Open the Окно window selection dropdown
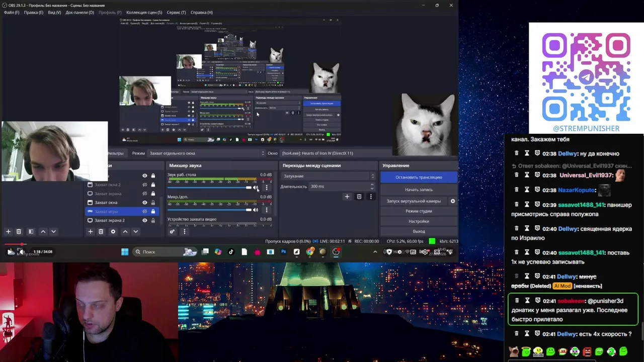Viewport: 644px width, 362px height. [x=337, y=153]
